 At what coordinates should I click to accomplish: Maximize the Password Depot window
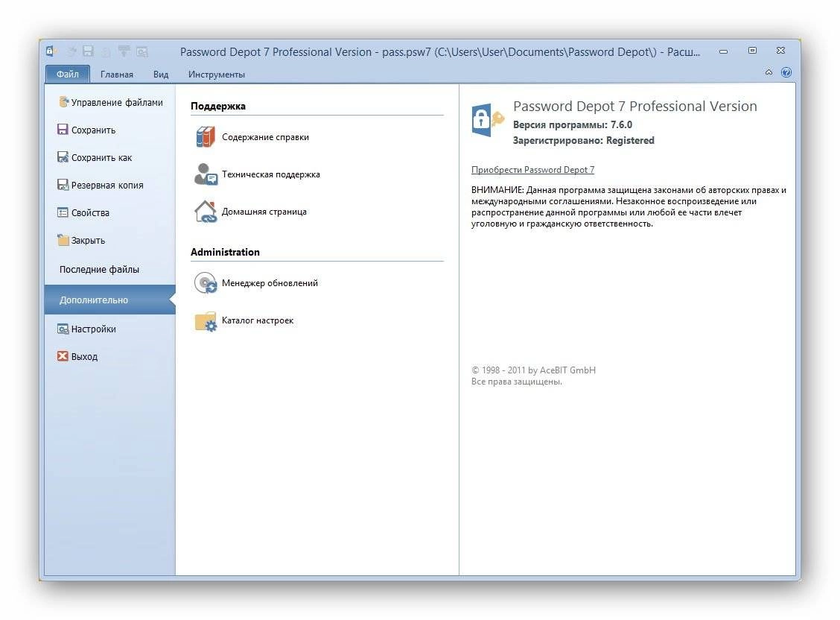(x=752, y=51)
